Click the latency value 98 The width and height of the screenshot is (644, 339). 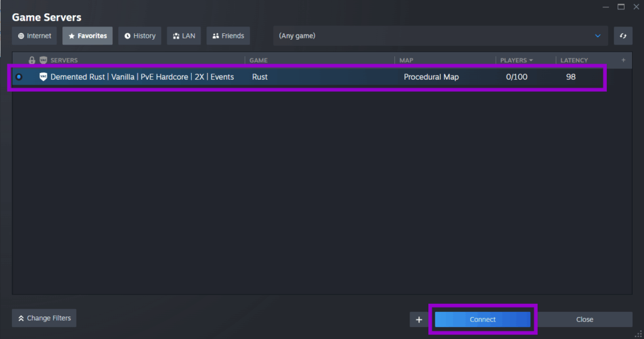[570, 77]
